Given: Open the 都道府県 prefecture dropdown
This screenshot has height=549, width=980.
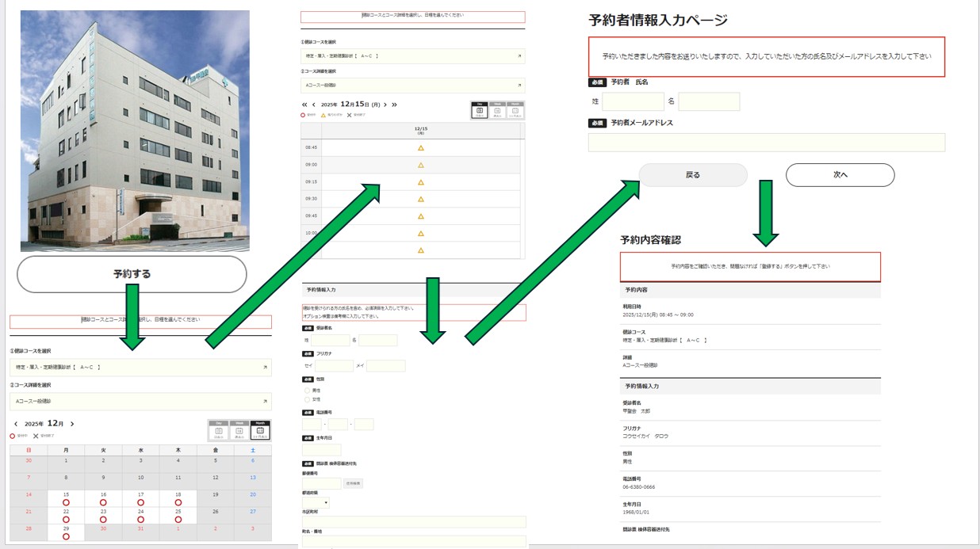Looking at the screenshot, I should [316, 502].
